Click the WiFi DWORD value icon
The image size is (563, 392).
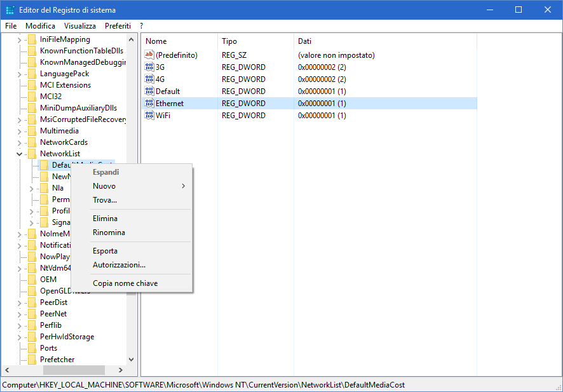(x=149, y=116)
